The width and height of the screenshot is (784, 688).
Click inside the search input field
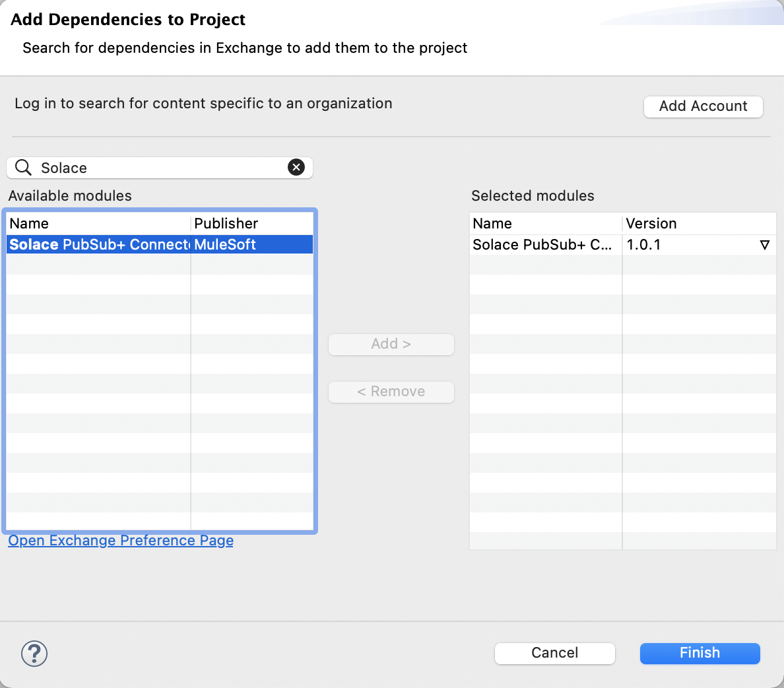(132, 167)
